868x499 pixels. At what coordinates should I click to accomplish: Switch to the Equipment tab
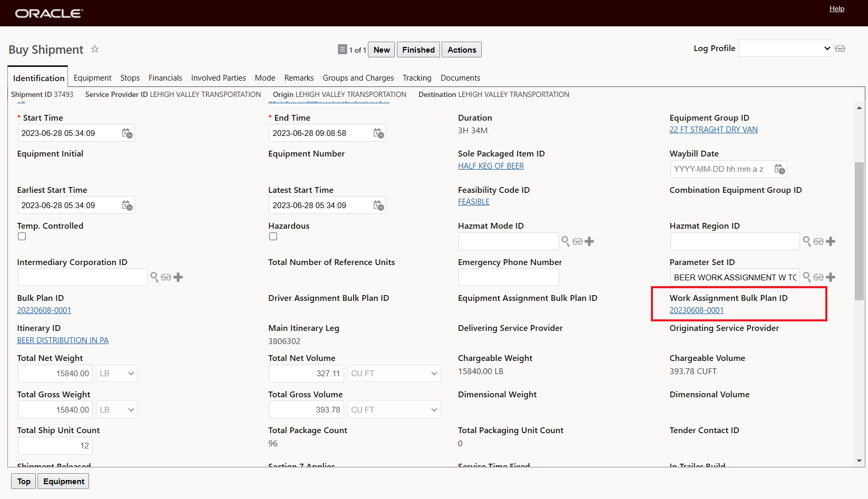(x=93, y=78)
